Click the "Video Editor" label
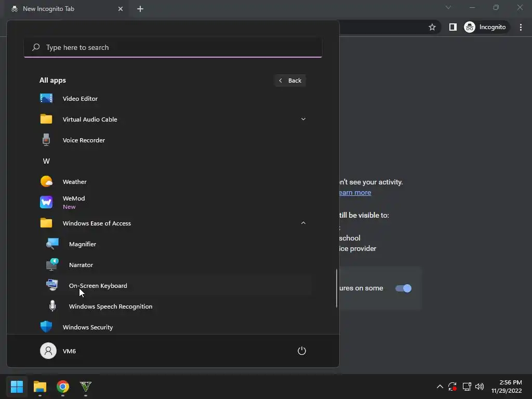Image resolution: width=532 pixels, height=399 pixels. (x=80, y=98)
